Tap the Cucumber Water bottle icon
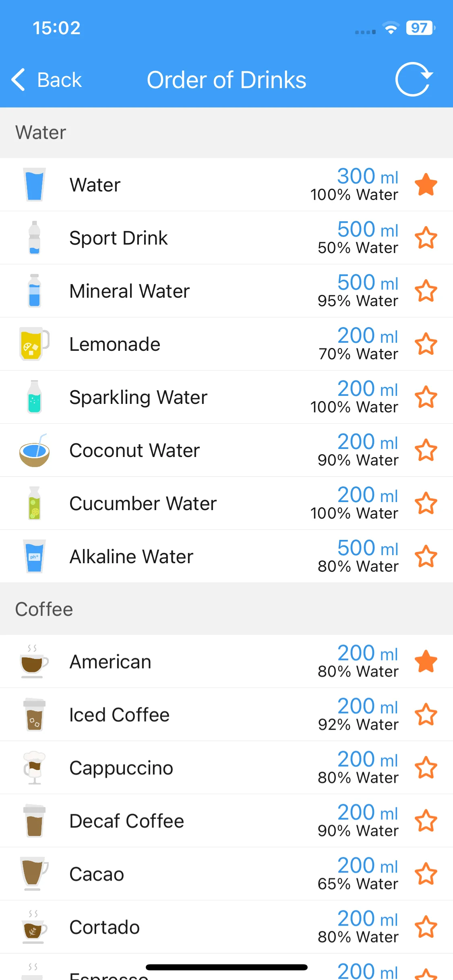 coord(34,503)
